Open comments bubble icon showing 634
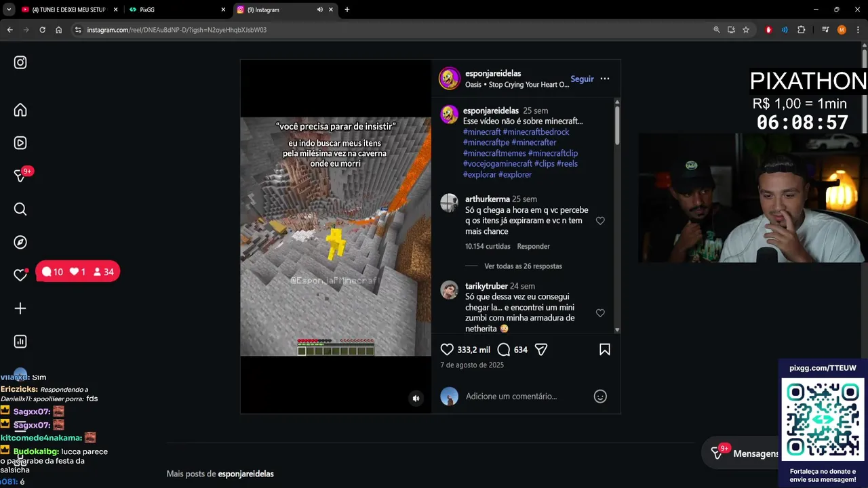Viewport: 868px width, 488px height. (503, 350)
